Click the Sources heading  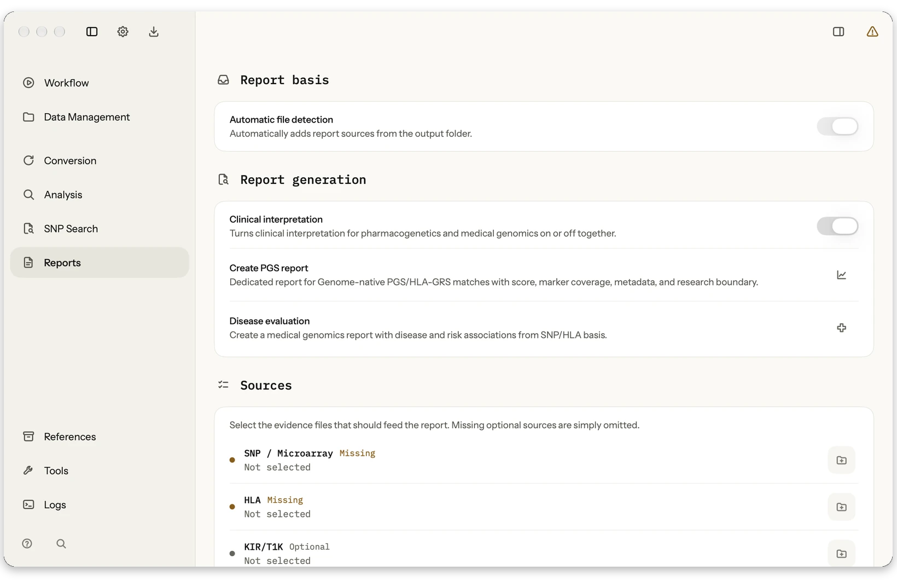click(266, 386)
